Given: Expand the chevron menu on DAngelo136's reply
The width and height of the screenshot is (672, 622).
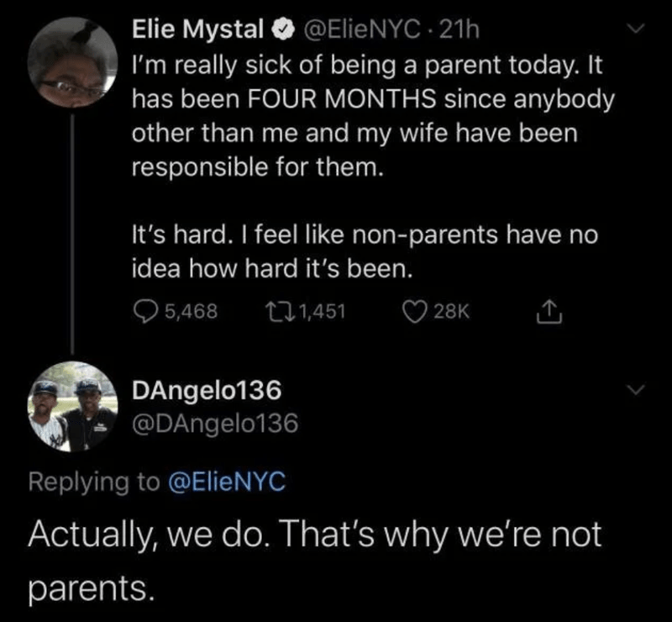Looking at the screenshot, I should tap(635, 390).
